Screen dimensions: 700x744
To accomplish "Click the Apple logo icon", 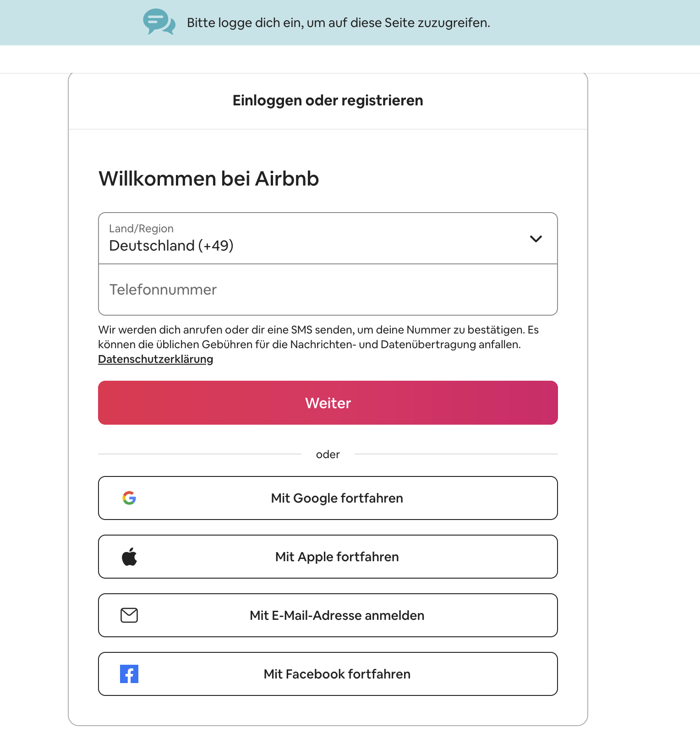I will pos(129,557).
